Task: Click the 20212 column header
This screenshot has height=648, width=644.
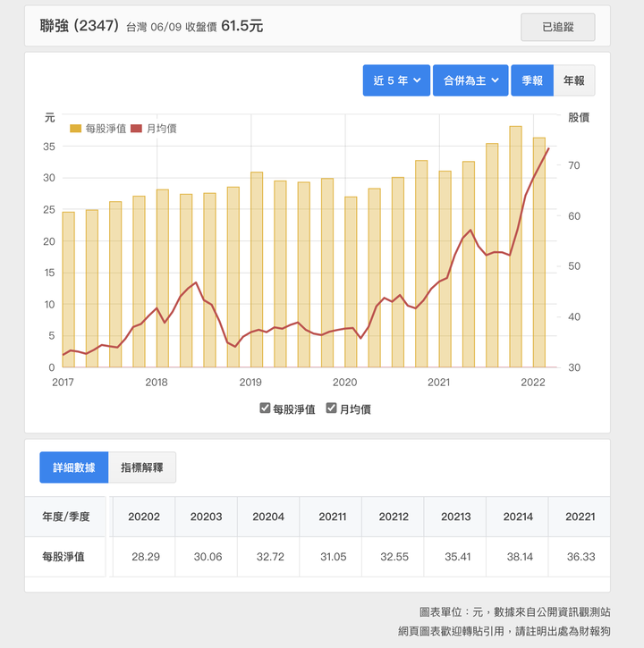Action: coord(394,517)
